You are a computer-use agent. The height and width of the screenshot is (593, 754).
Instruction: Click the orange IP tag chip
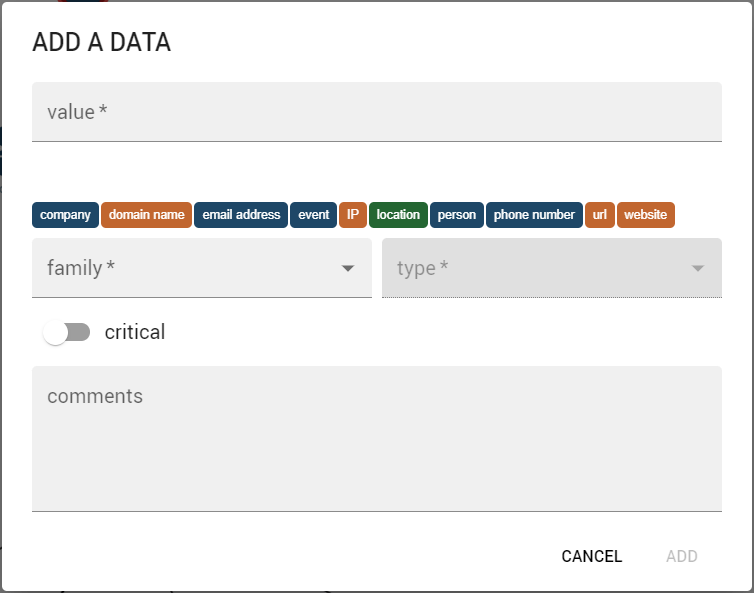(353, 215)
